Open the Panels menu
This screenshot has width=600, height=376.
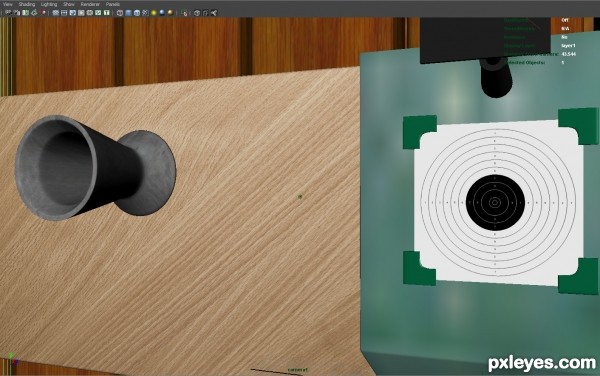(113, 4)
